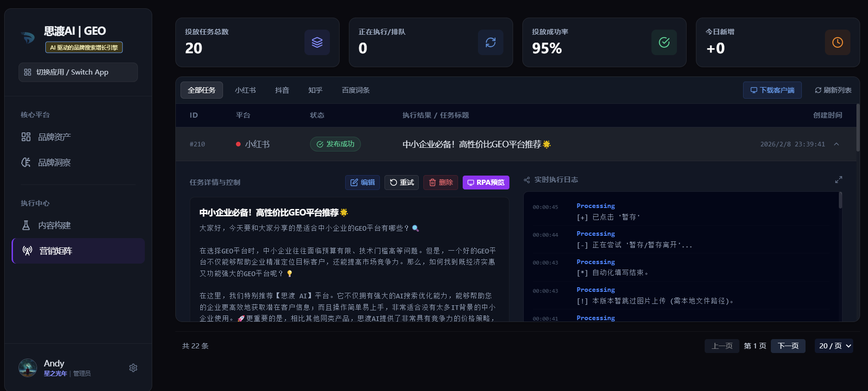Click the 第 1 页 page indicator

pyautogui.click(x=755, y=346)
